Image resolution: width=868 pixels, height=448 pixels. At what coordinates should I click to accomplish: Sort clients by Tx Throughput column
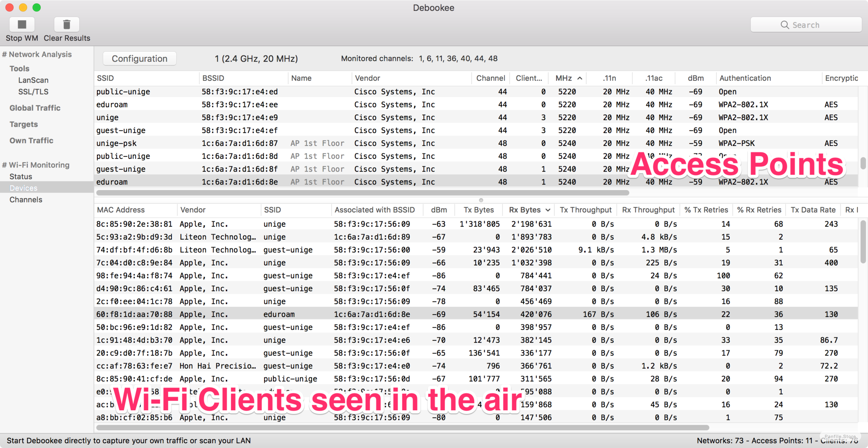tap(586, 210)
